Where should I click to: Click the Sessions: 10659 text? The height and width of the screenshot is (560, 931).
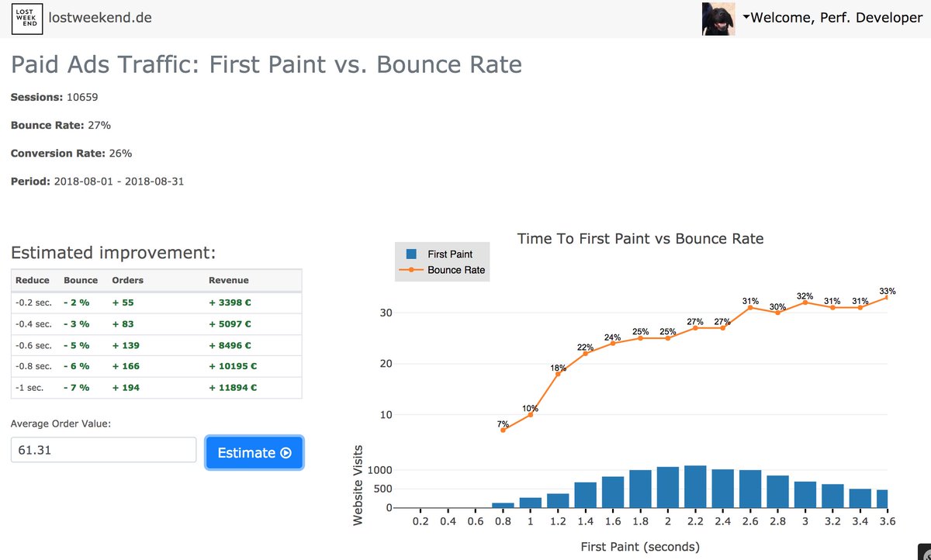point(54,97)
